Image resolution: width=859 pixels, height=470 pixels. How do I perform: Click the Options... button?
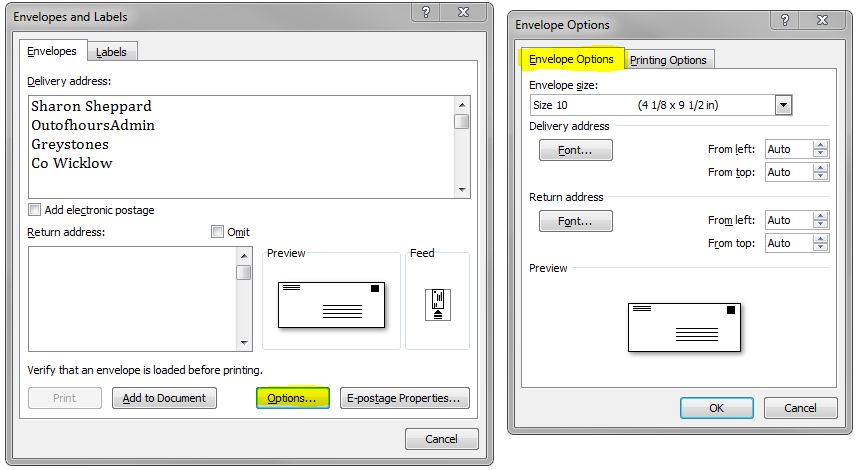[293, 398]
